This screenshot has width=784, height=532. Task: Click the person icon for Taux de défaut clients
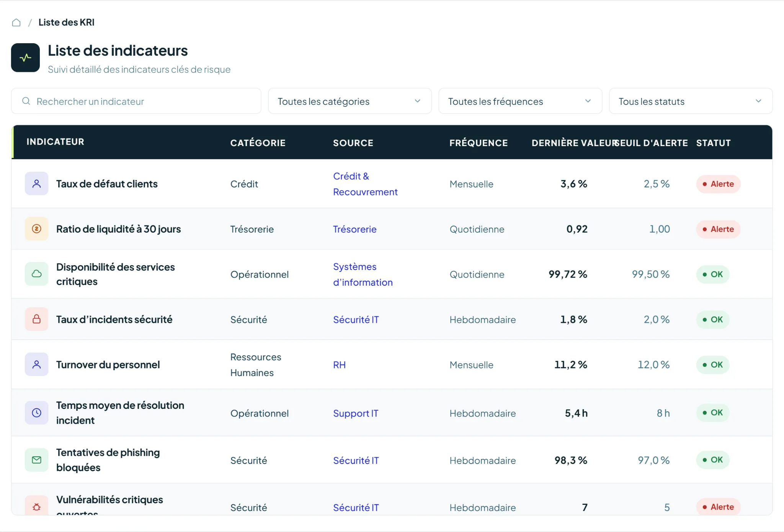click(36, 184)
